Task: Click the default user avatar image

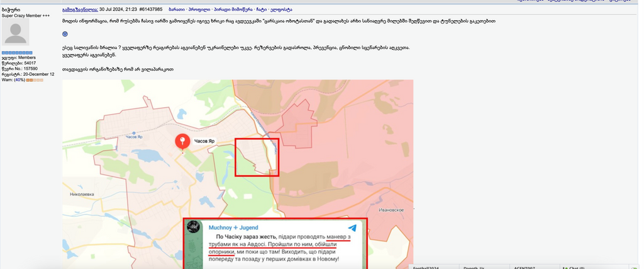Action: [x=16, y=31]
